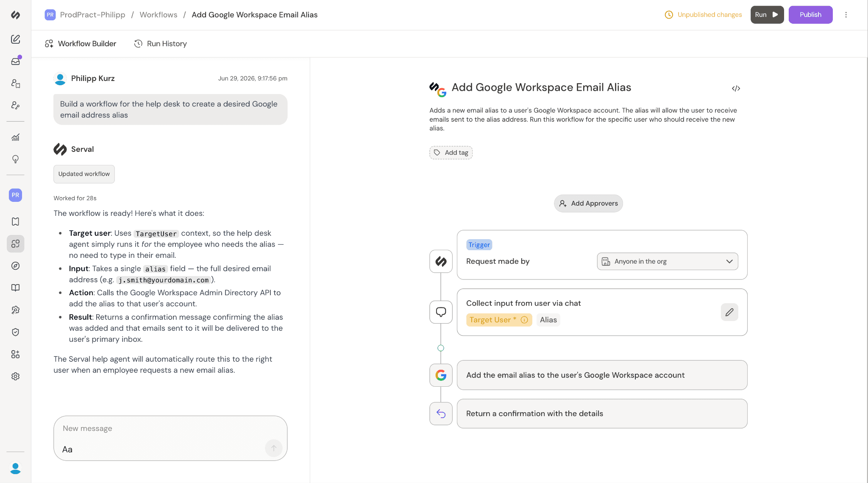The height and width of the screenshot is (483, 868).
Task: Click the Add Approvers button
Action: 588,204
